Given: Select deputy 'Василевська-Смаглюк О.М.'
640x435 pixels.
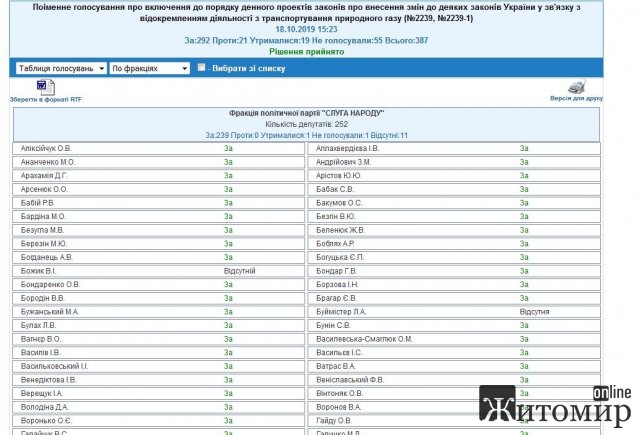Looking at the screenshot, I should [364, 339].
